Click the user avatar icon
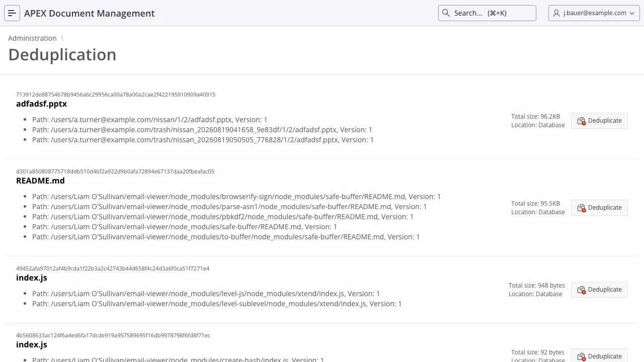644x362 pixels. pyautogui.click(x=556, y=13)
